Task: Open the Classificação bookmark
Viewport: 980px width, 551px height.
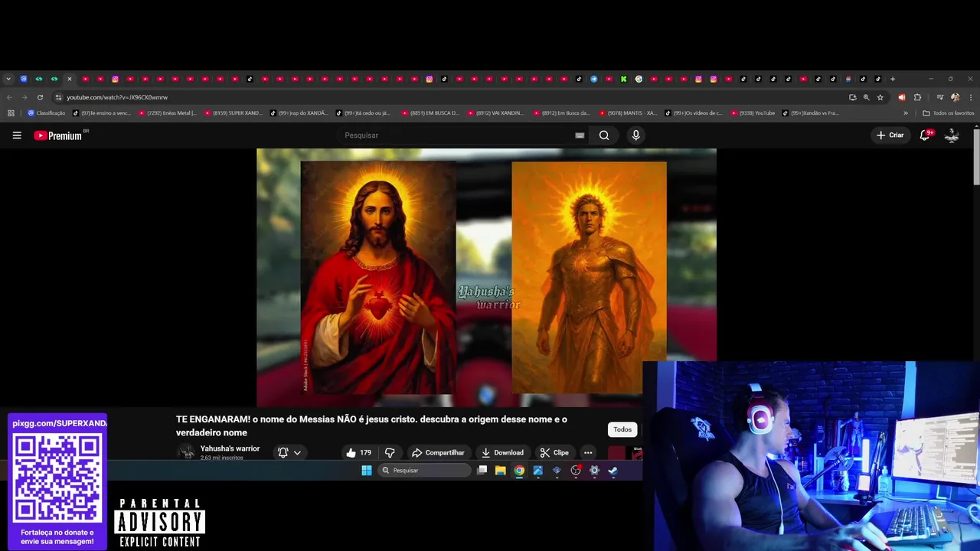Action: tap(46, 113)
